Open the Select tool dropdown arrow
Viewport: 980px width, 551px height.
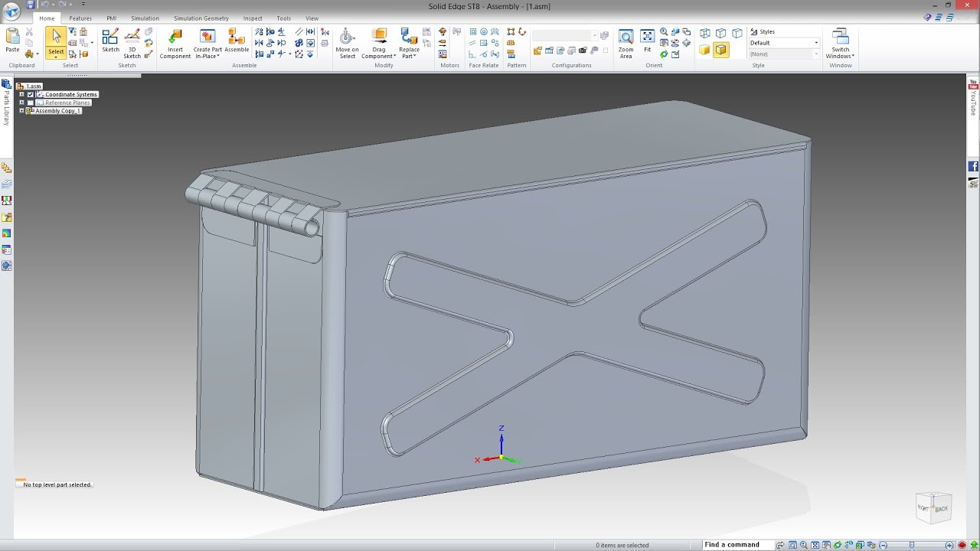pyautogui.click(x=56, y=57)
